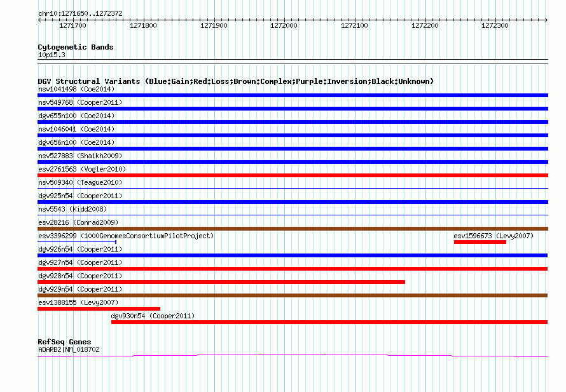Select the nsv549768 (Cooper2011) label
The height and width of the screenshot is (392, 566).
[x=80, y=102]
